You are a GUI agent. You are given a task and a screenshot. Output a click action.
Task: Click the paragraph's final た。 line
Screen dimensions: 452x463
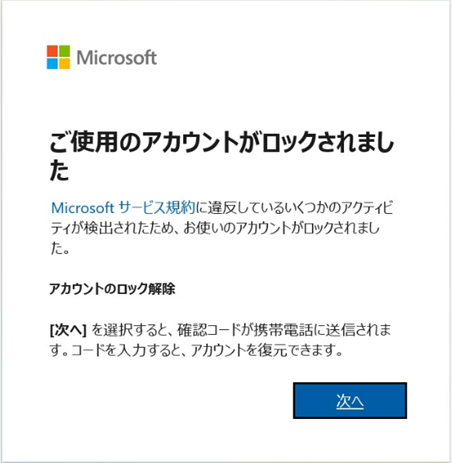tap(60, 248)
